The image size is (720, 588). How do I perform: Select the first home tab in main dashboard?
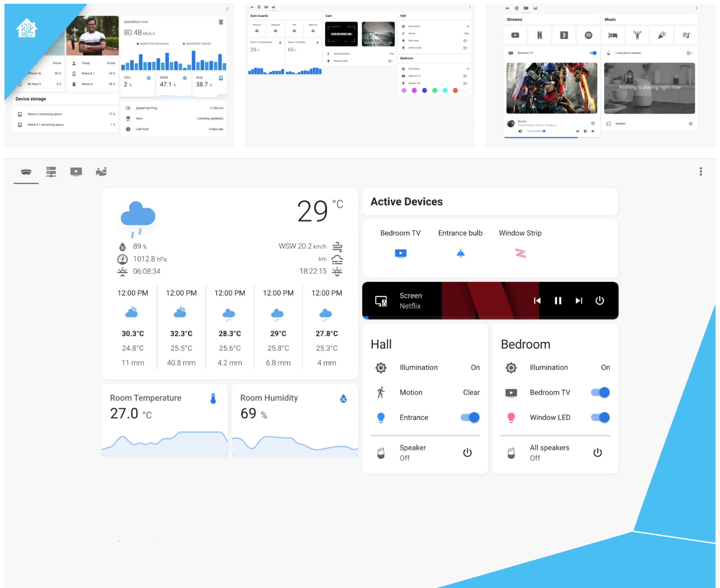point(26,172)
